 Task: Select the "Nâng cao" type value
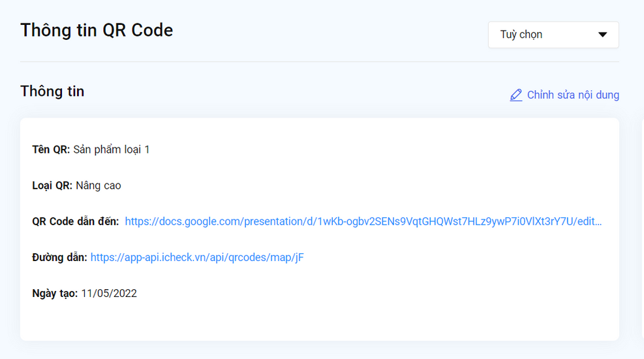coord(99,185)
